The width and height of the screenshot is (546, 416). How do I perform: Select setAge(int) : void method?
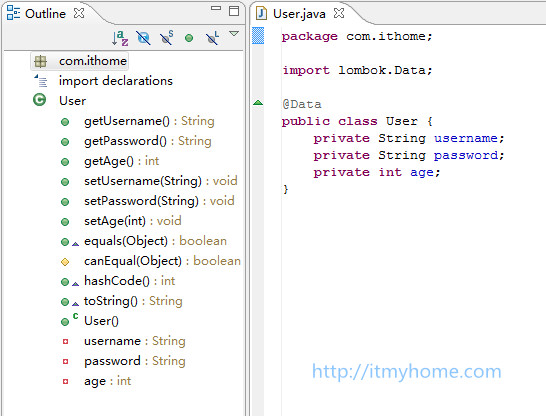point(133,221)
